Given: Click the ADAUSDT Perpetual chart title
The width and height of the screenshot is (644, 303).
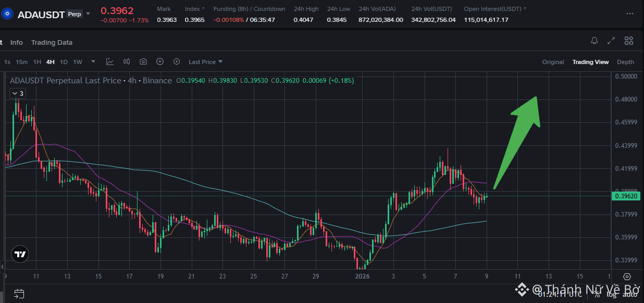Looking at the screenshot, I should [x=91, y=80].
